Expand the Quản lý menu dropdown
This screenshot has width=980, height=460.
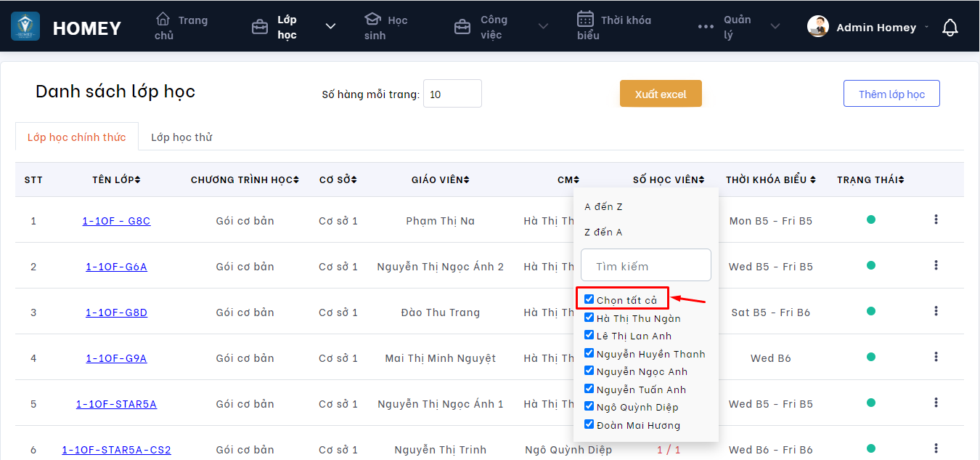pyautogui.click(x=775, y=27)
